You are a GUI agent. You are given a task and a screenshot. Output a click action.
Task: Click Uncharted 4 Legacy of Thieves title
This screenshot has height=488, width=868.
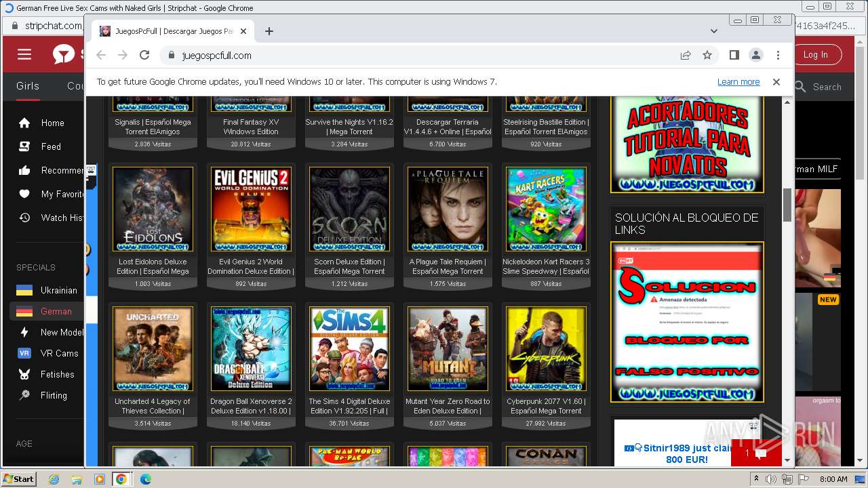tap(153, 406)
